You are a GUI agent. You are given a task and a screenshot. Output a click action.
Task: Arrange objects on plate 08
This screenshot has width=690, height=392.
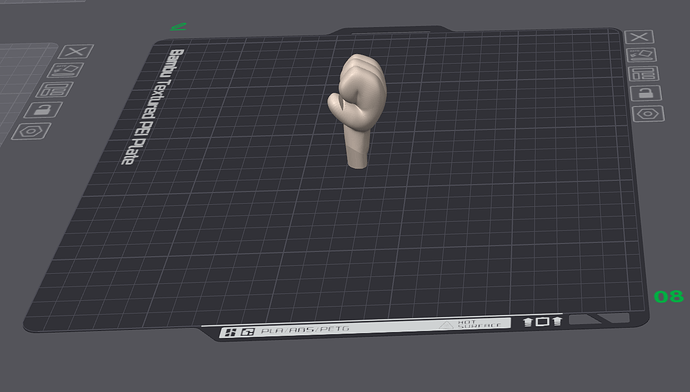pyautogui.click(x=643, y=73)
